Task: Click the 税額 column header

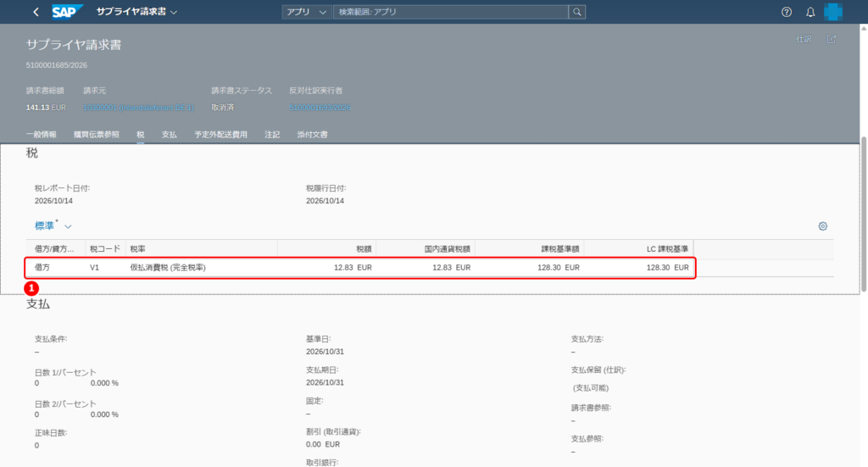Action: [326, 249]
